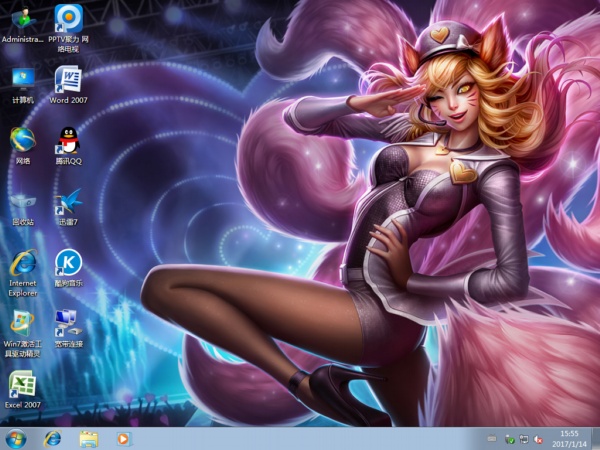Select the 计算机 (Computer) desktop icon
The width and height of the screenshot is (600, 450).
tap(22, 80)
